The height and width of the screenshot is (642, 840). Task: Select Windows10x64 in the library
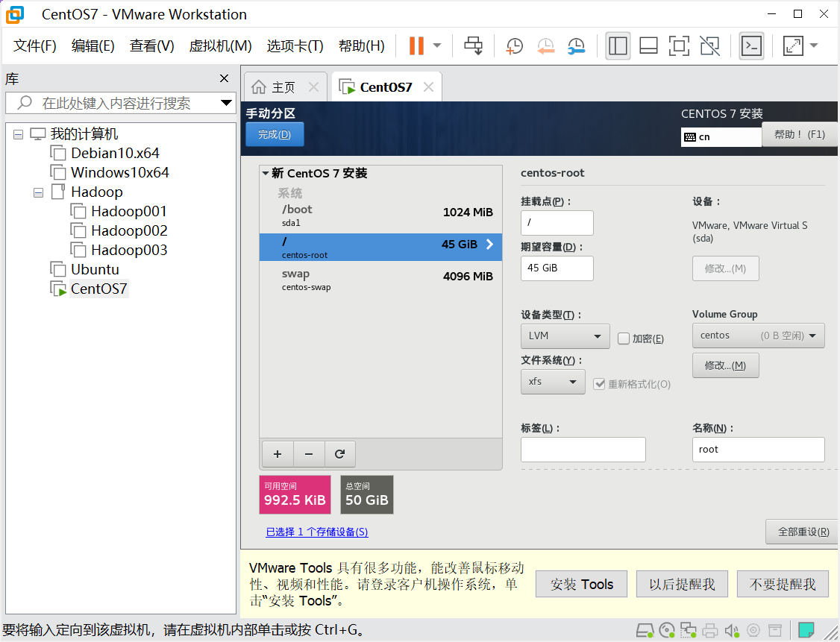pyautogui.click(x=119, y=172)
